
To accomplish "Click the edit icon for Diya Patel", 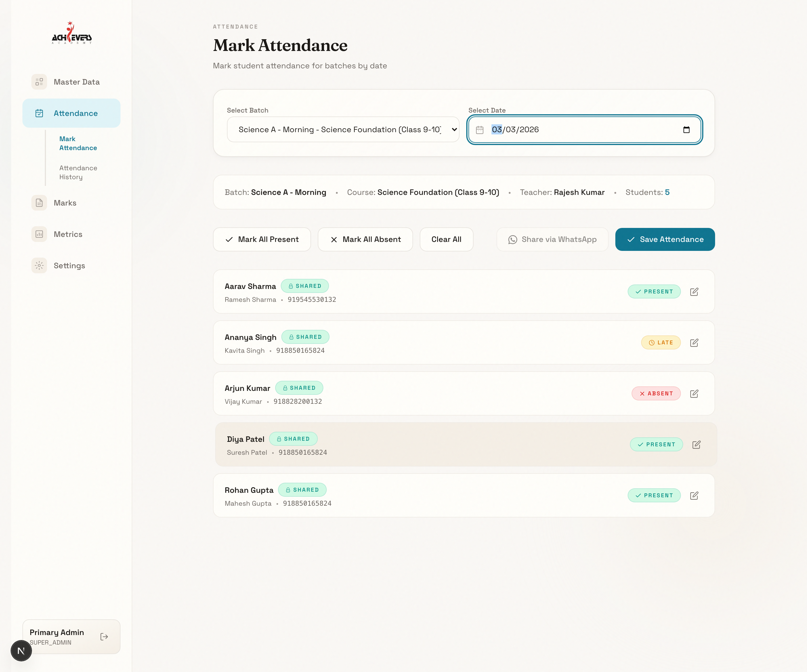I will point(696,445).
